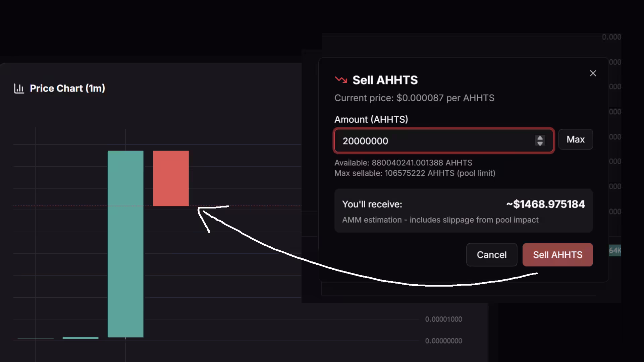
Task: Close the Sell AHHTS dialog
Action: [x=593, y=73]
